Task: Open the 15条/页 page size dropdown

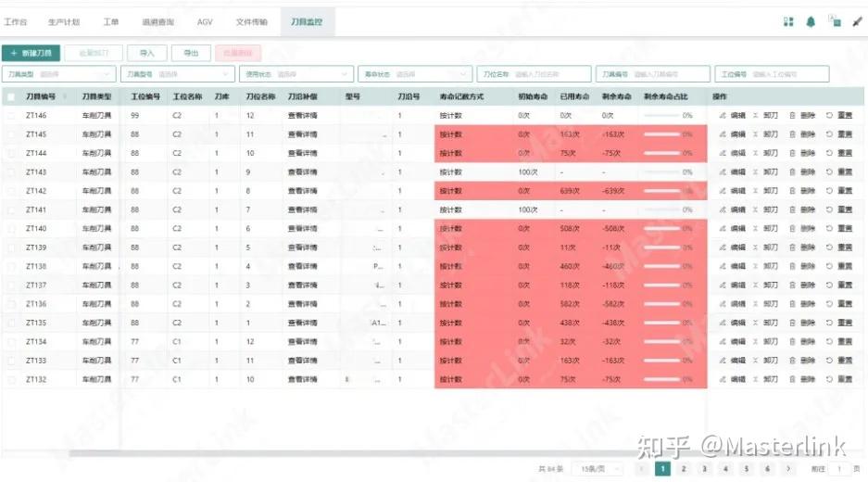Action: [x=598, y=469]
